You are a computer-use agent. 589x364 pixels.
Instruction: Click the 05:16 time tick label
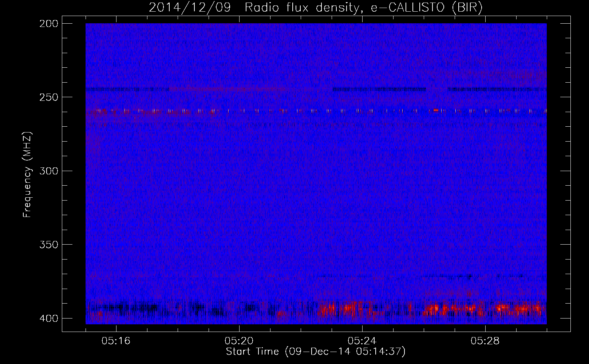click(x=116, y=341)
